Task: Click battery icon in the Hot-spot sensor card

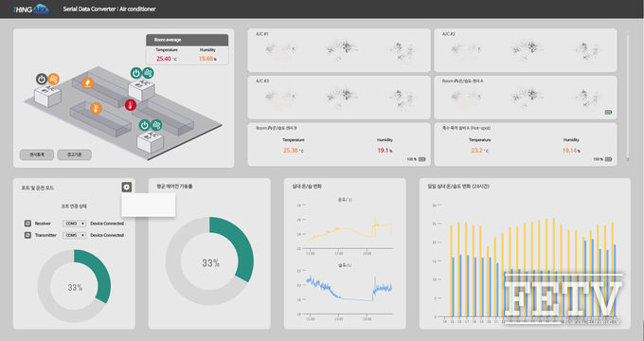Action: point(608,159)
